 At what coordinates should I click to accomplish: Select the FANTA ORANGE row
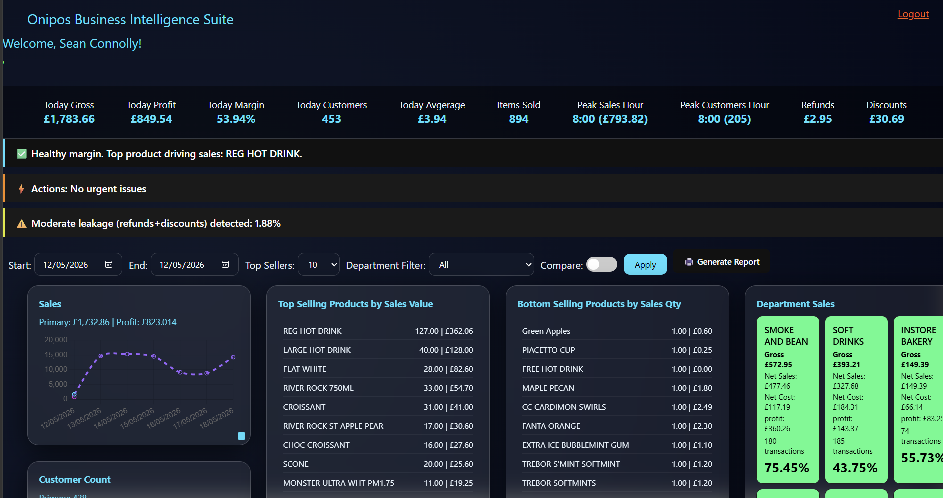(617, 426)
